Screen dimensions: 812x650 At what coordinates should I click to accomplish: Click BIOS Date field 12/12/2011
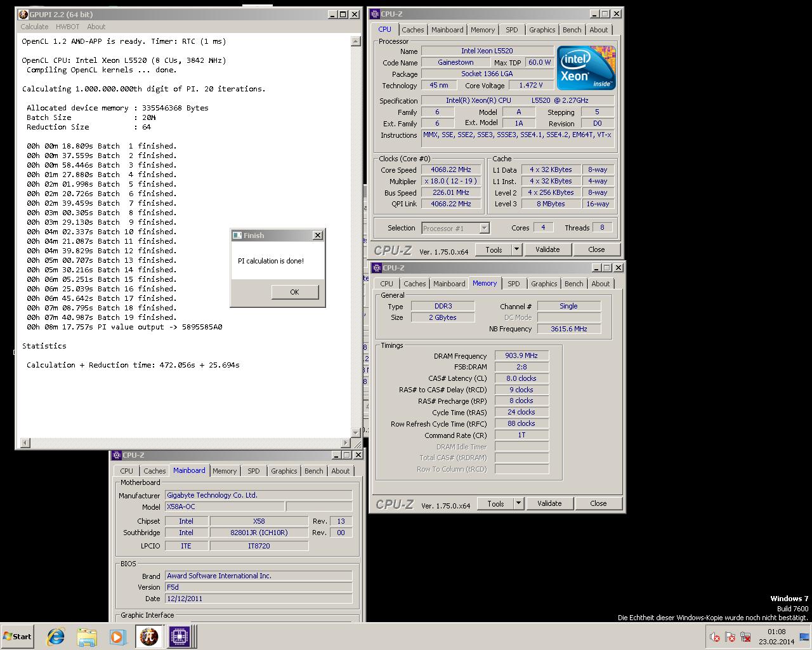pyautogui.click(x=258, y=599)
